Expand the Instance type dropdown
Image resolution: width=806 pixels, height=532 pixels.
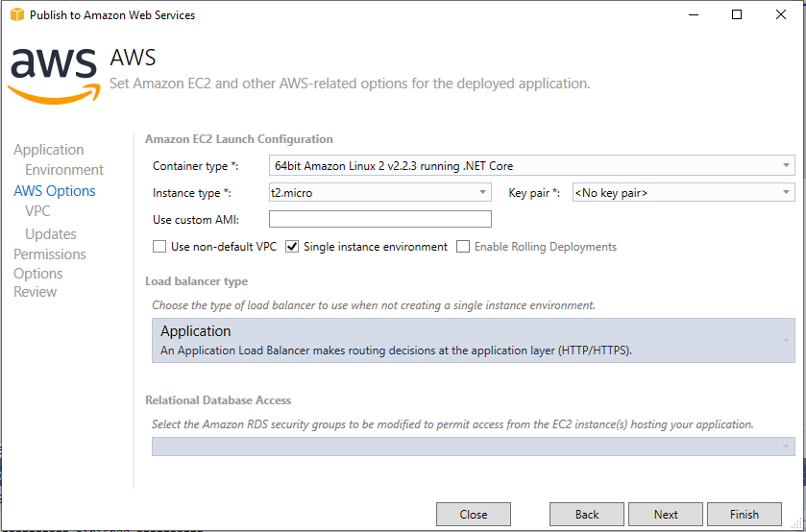pos(379,192)
